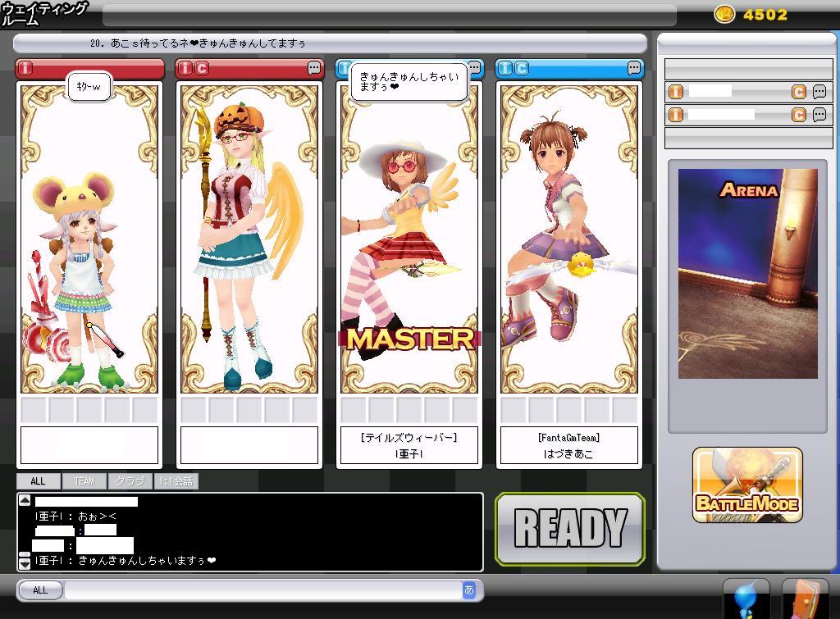This screenshot has width=840, height=619.
Task: Click the READY button
Action: pyautogui.click(x=570, y=529)
